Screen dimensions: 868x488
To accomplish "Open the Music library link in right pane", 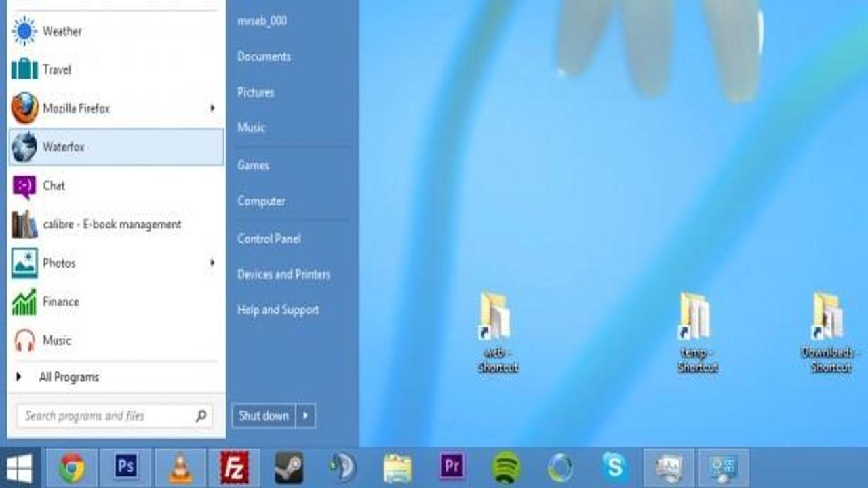I will coord(251,127).
